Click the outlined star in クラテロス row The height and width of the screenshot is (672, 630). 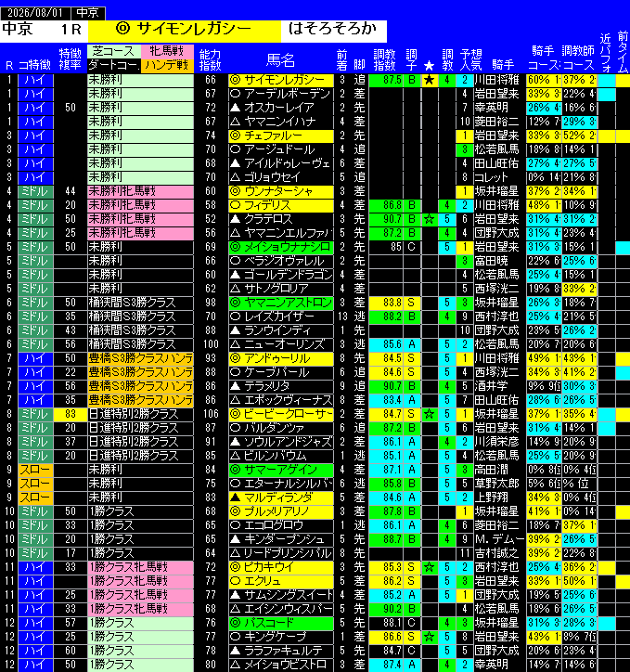(430, 219)
